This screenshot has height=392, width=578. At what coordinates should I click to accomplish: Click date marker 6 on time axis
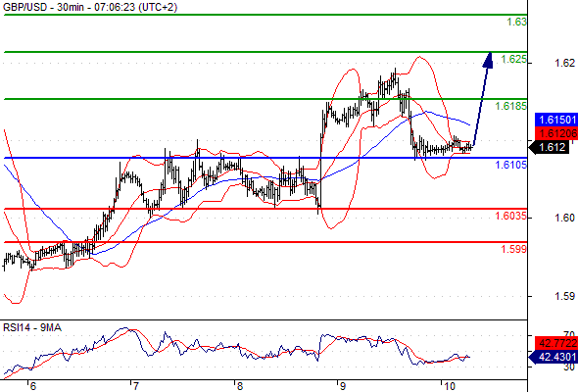tap(32, 386)
